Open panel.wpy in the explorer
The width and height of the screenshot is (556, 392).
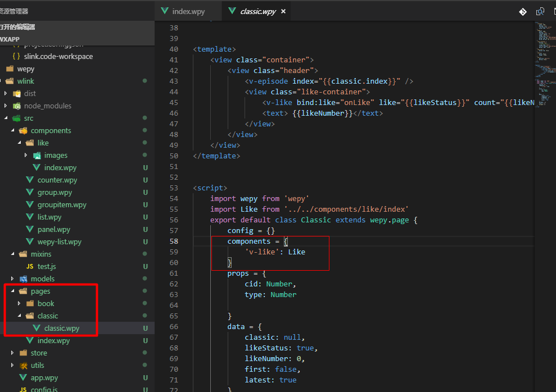(x=54, y=230)
